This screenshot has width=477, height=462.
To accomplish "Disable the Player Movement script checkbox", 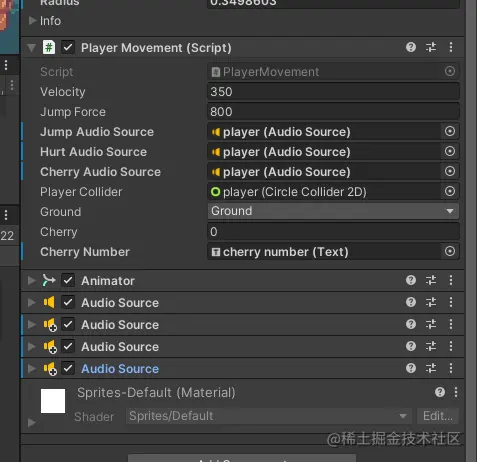I will [68, 47].
